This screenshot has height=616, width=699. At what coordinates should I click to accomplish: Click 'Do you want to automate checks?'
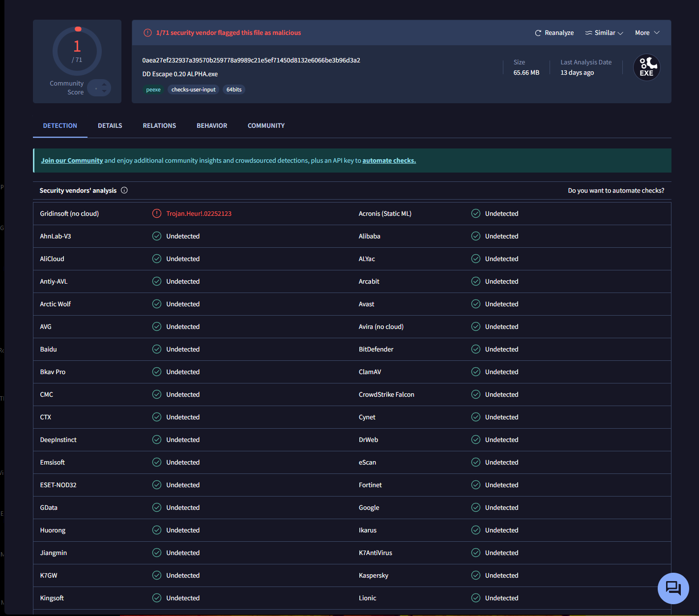pos(616,191)
